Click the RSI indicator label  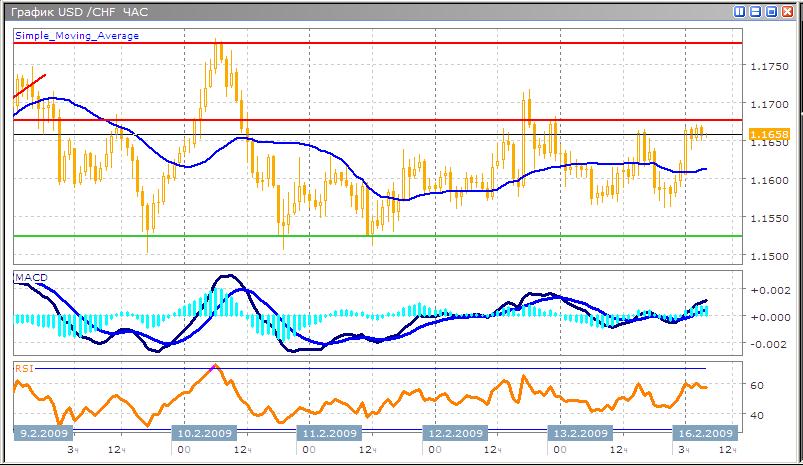[x=24, y=368]
